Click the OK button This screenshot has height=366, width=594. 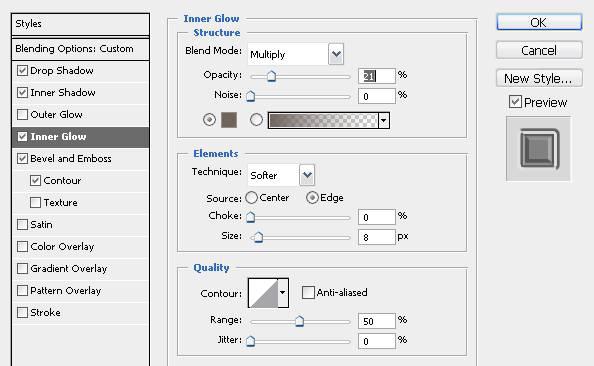539,22
